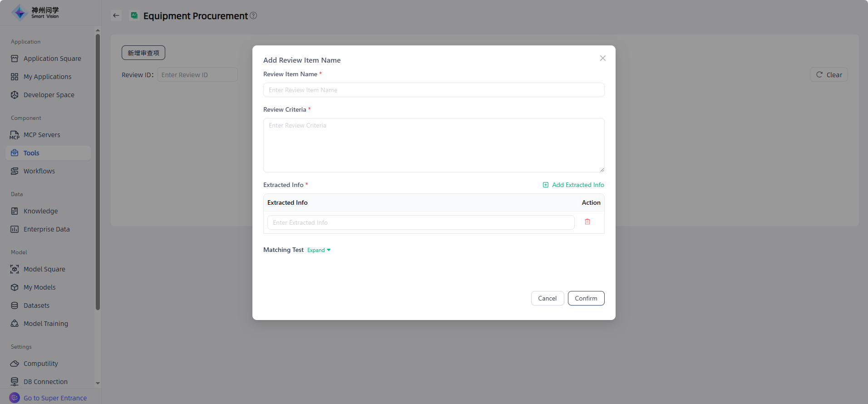
Task: Go to Knowledge in sidebar
Action: 40,211
